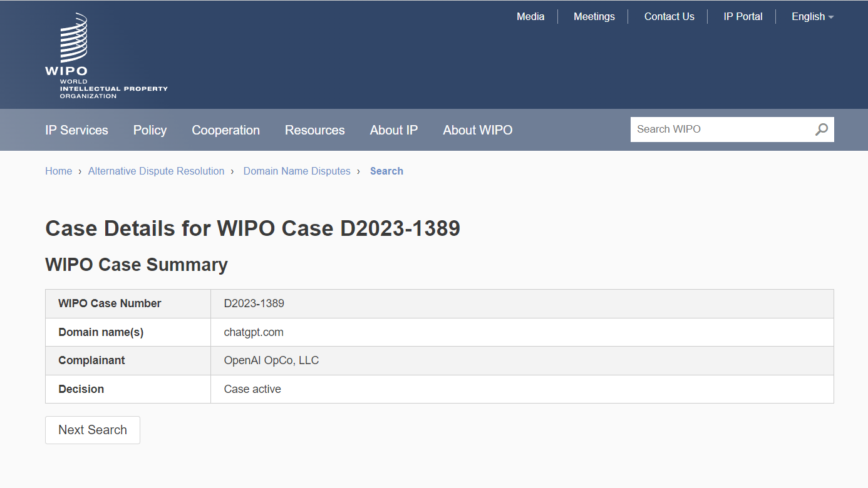The image size is (868, 488).
Task: Click the case number value D2023-1389
Action: (x=254, y=303)
